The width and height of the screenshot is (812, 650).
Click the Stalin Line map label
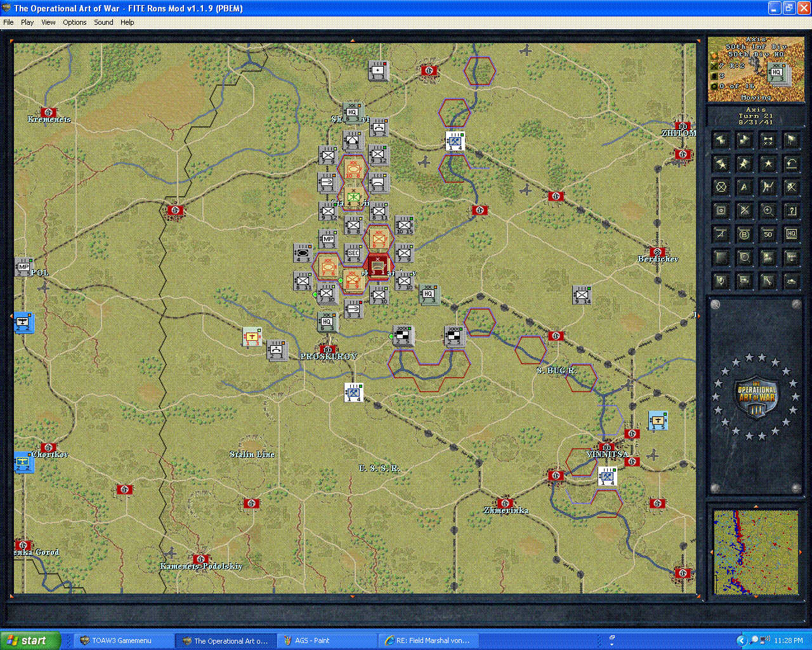click(252, 454)
